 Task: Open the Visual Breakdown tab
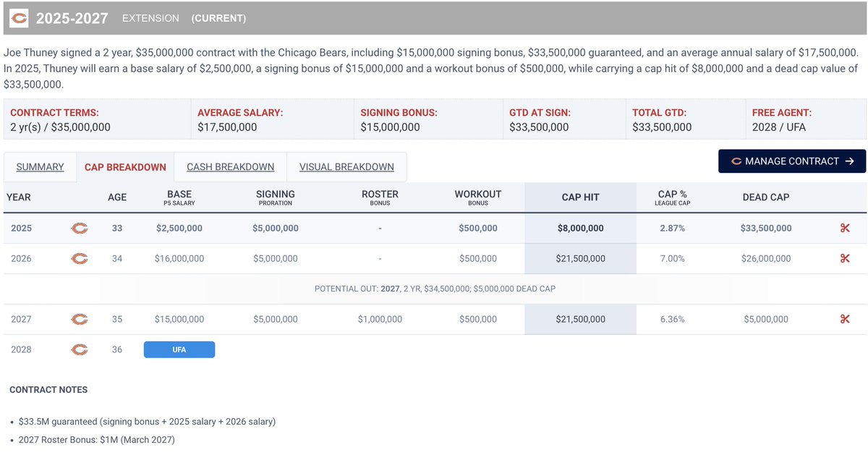(x=346, y=167)
